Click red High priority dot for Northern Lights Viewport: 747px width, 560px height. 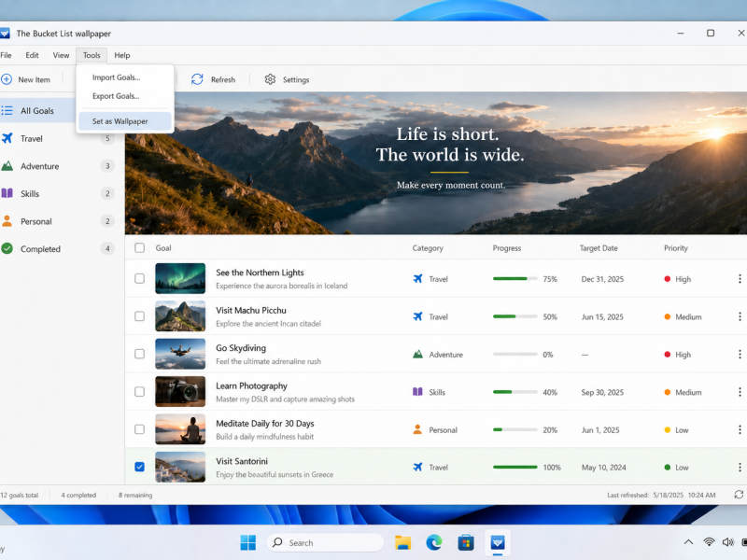[668, 279]
